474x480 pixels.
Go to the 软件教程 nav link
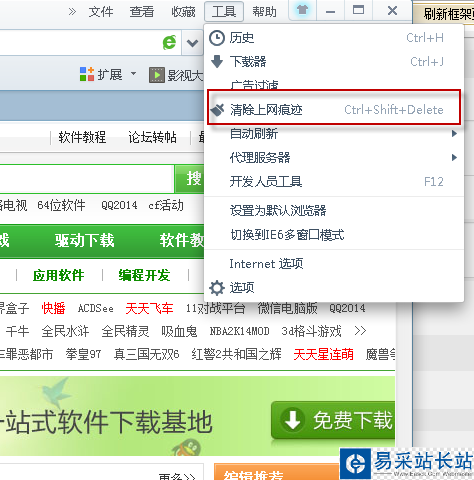(82, 137)
